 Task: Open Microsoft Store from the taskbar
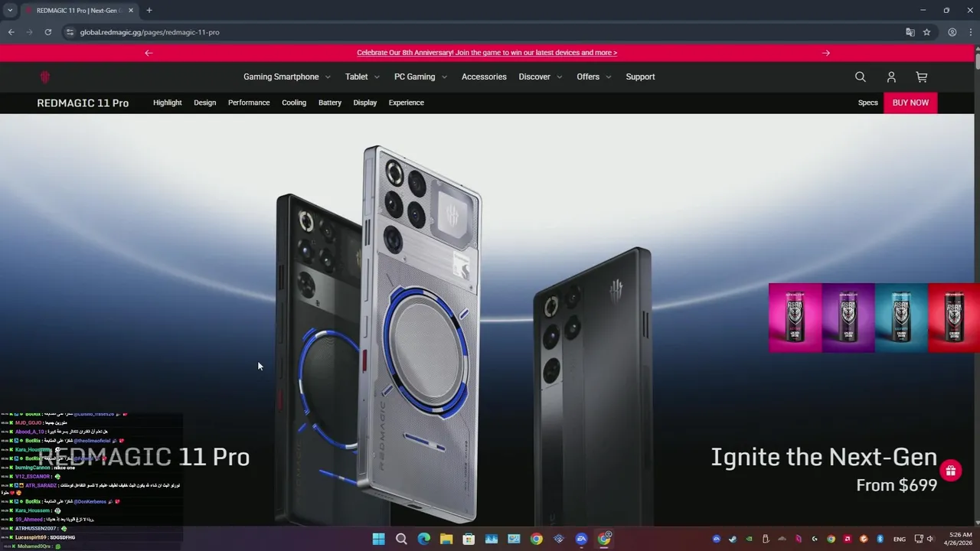469,539
